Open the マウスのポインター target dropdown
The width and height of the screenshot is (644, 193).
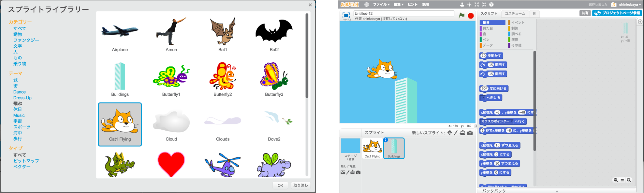point(512,121)
